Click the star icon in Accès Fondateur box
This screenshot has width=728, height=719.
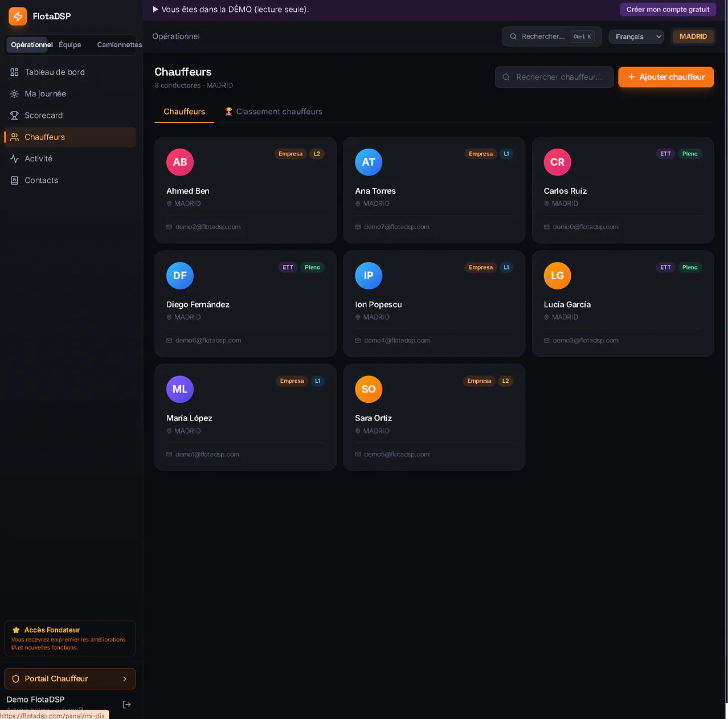point(16,630)
